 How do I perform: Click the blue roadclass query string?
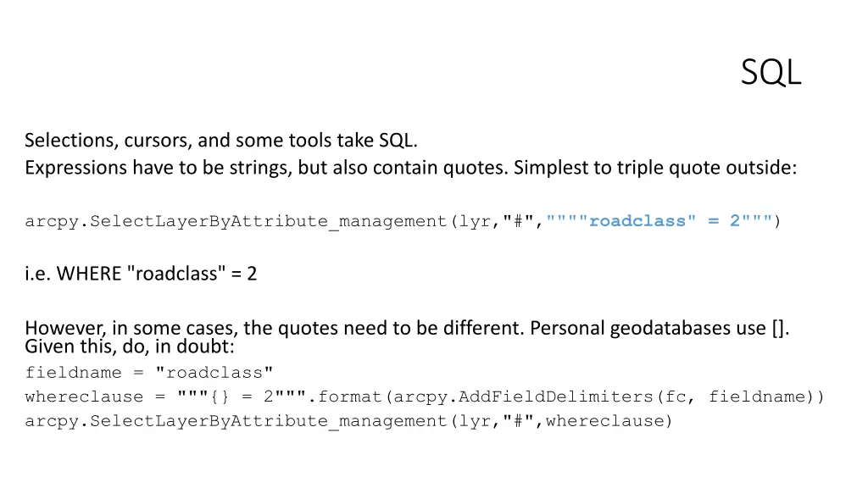tap(659, 221)
